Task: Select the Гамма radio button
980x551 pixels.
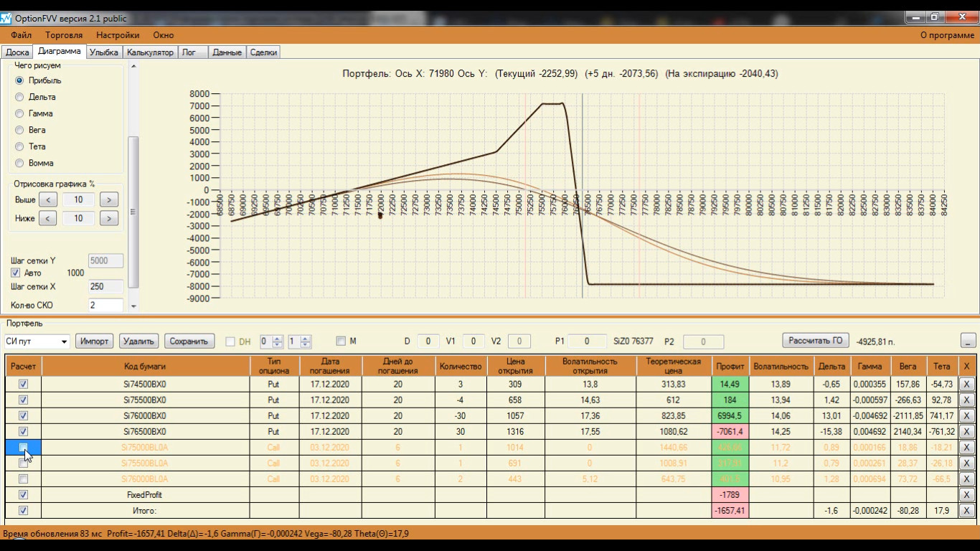Action: pos(19,113)
